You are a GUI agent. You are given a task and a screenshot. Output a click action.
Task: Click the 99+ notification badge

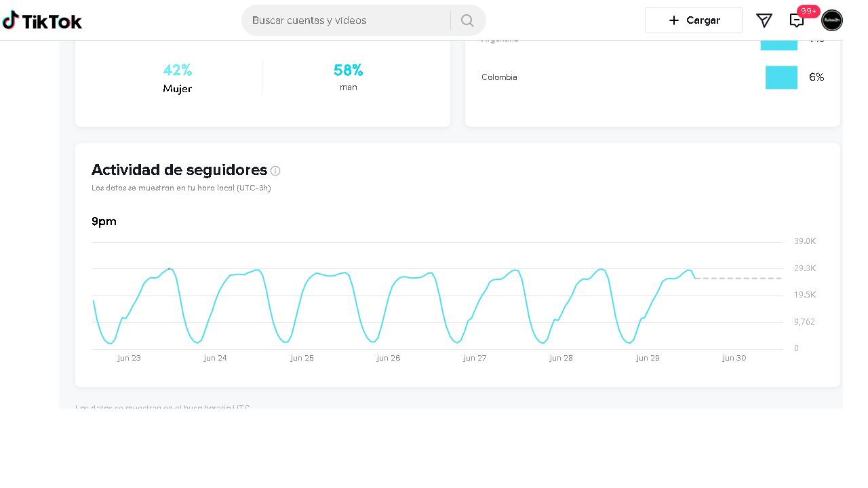click(808, 11)
